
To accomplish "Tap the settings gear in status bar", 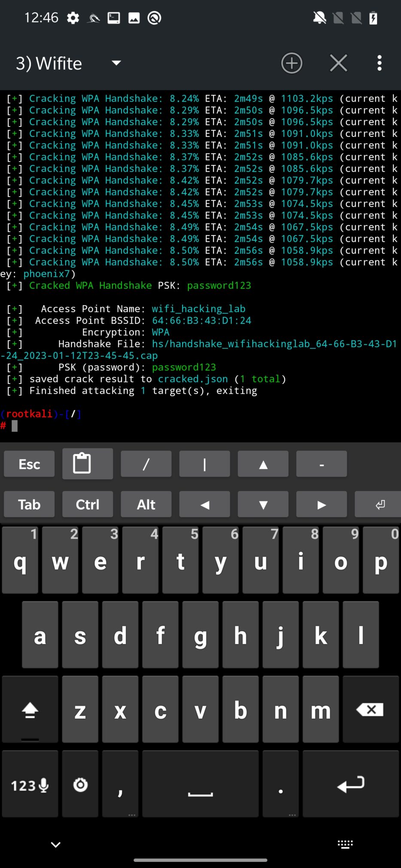I will [73, 18].
